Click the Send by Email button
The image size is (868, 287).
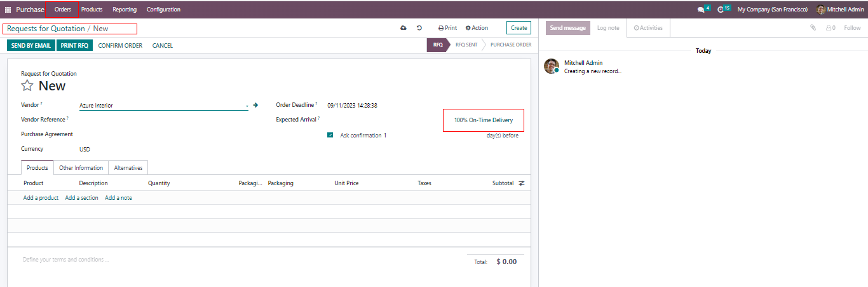(31, 46)
